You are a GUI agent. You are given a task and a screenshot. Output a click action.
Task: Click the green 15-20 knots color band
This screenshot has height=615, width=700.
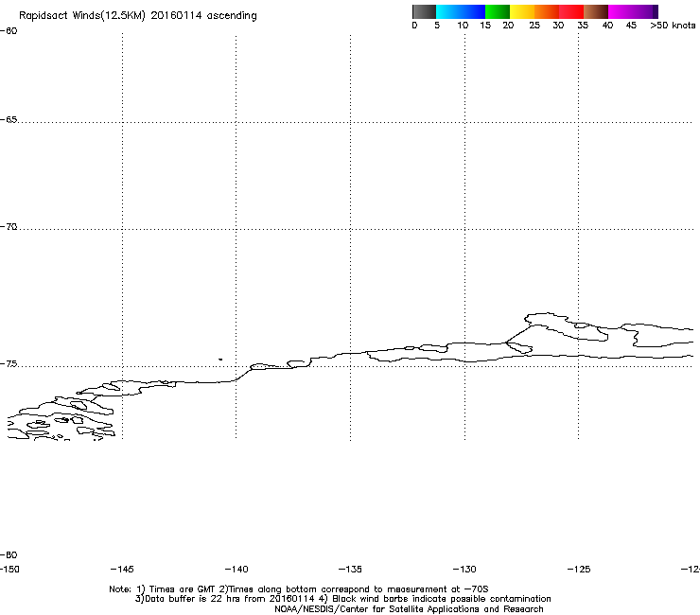click(498, 11)
